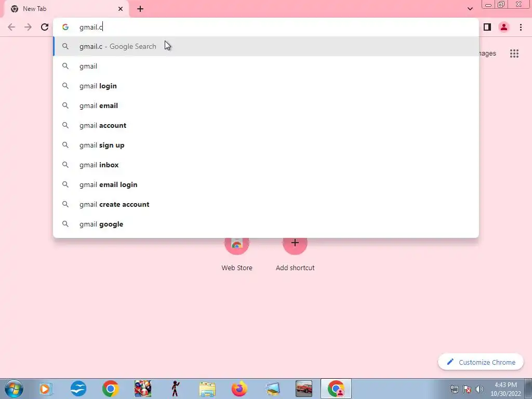Choose the 'gmail inbox' suggestion

click(266, 165)
